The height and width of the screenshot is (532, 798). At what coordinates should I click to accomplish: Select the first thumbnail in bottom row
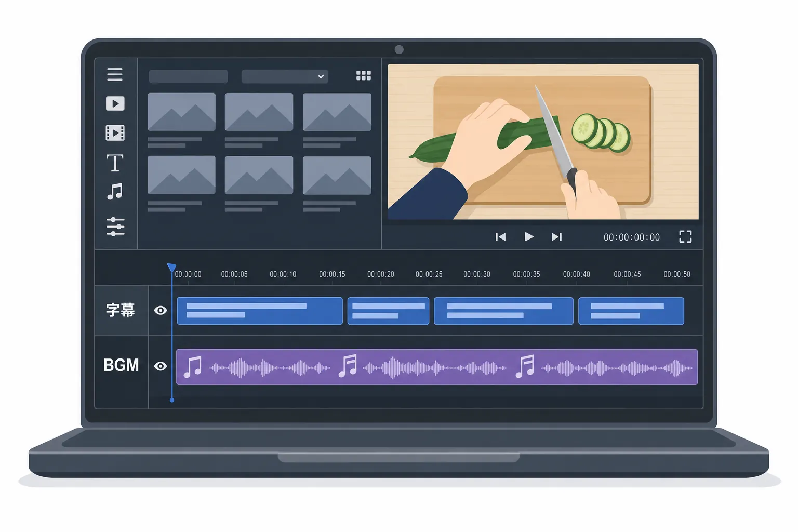click(181, 175)
